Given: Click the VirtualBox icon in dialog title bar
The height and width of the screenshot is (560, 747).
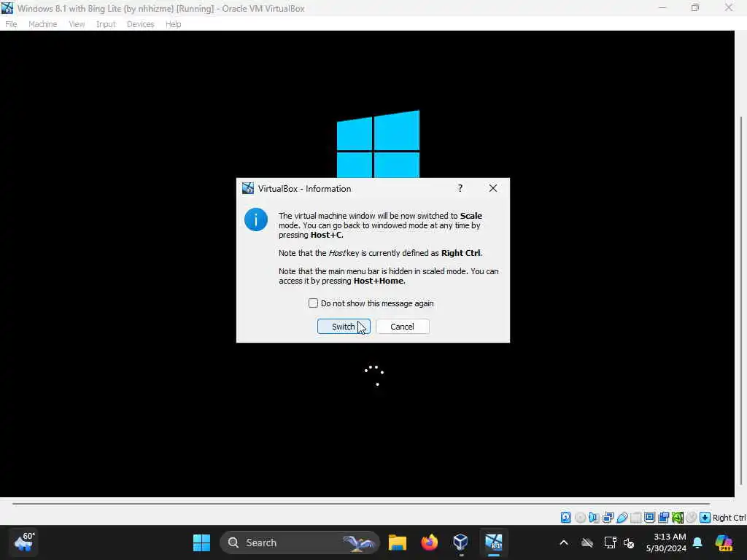Looking at the screenshot, I should coord(248,189).
